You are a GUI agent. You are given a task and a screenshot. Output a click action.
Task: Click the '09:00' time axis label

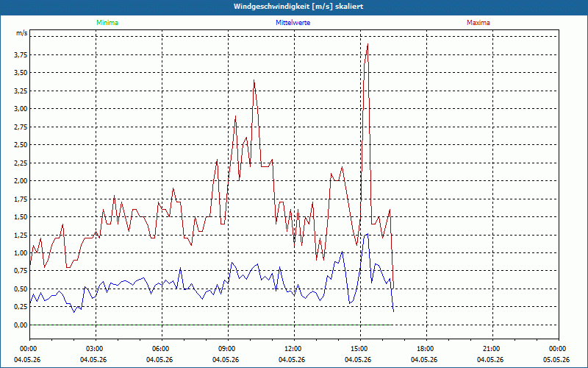click(x=228, y=349)
